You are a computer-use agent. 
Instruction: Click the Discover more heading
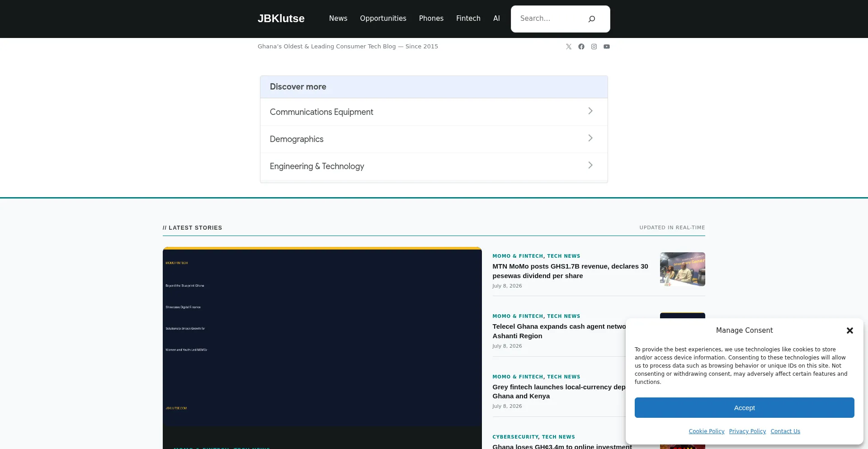tap(298, 87)
